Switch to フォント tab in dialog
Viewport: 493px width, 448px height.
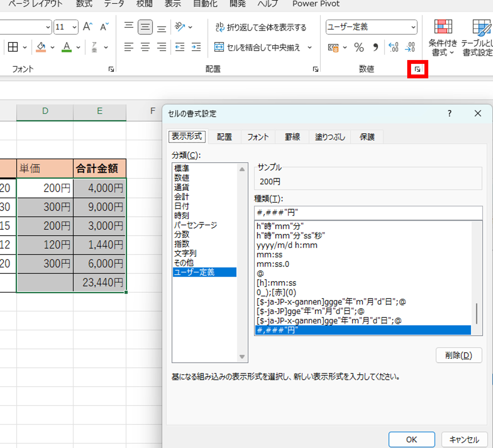click(258, 137)
